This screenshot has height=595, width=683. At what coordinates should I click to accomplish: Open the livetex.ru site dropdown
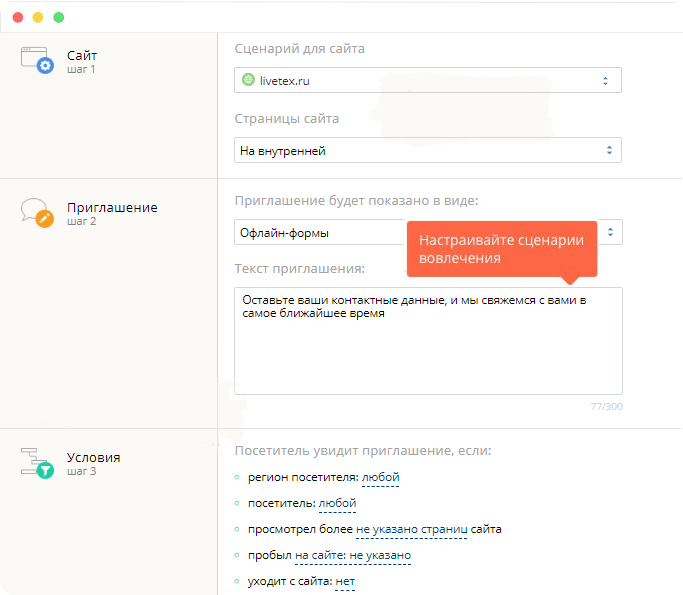coord(428,80)
